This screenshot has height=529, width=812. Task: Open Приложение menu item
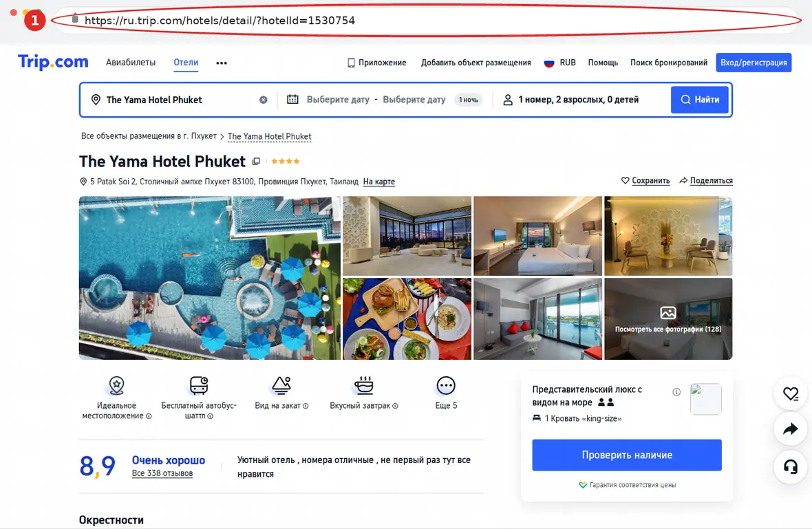[x=382, y=63]
